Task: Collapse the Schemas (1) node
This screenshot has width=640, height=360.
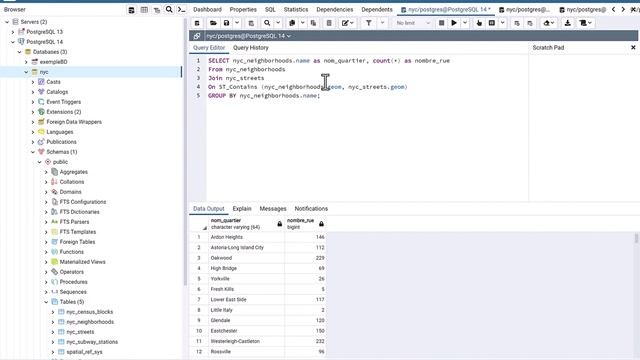Action: pos(33,152)
